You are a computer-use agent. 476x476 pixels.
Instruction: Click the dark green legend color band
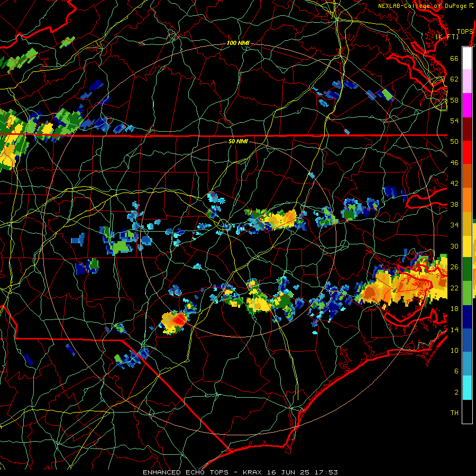(467, 269)
